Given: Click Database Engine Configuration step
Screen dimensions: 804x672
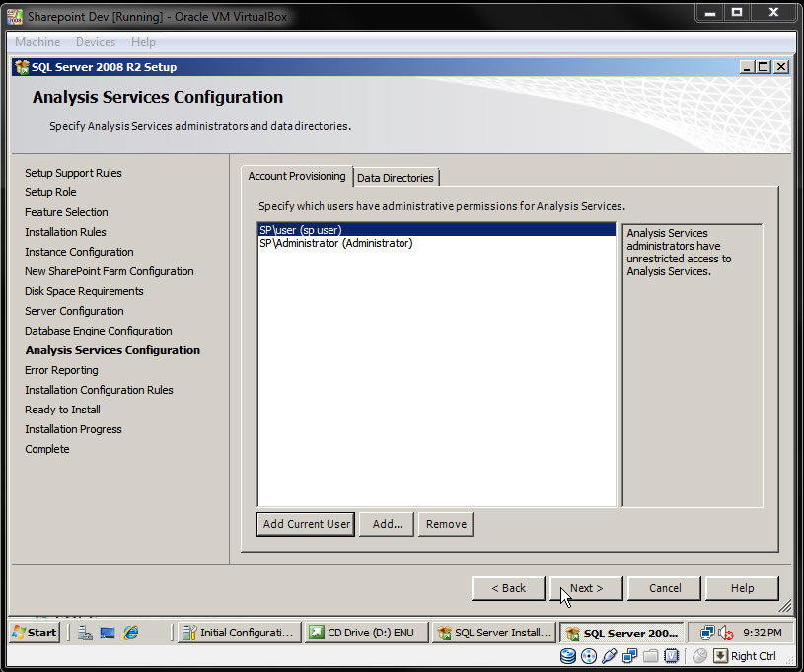Looking at the screenshot, I should [99, 331].
